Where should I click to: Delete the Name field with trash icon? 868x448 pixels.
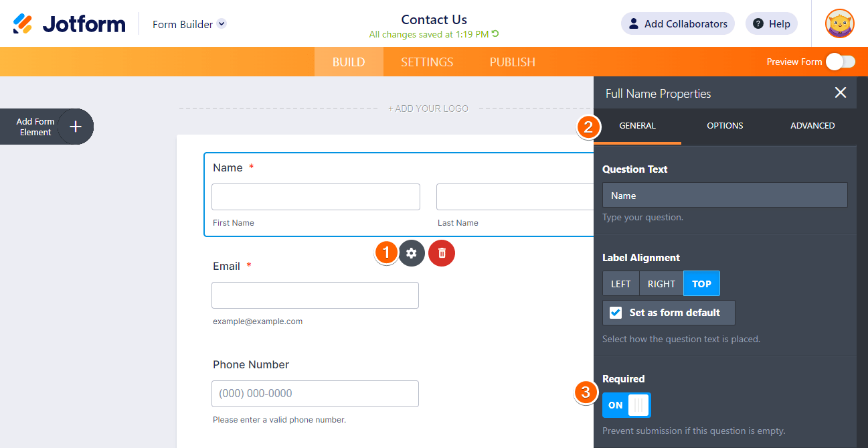tap(442, 253)
